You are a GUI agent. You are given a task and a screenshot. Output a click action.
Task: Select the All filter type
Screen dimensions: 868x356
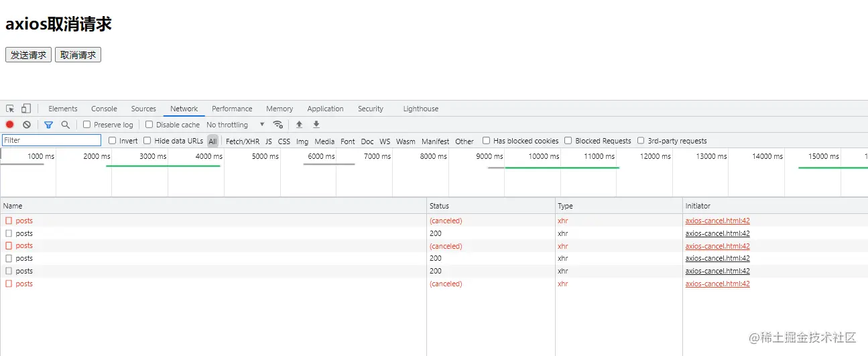click(212, 141)
